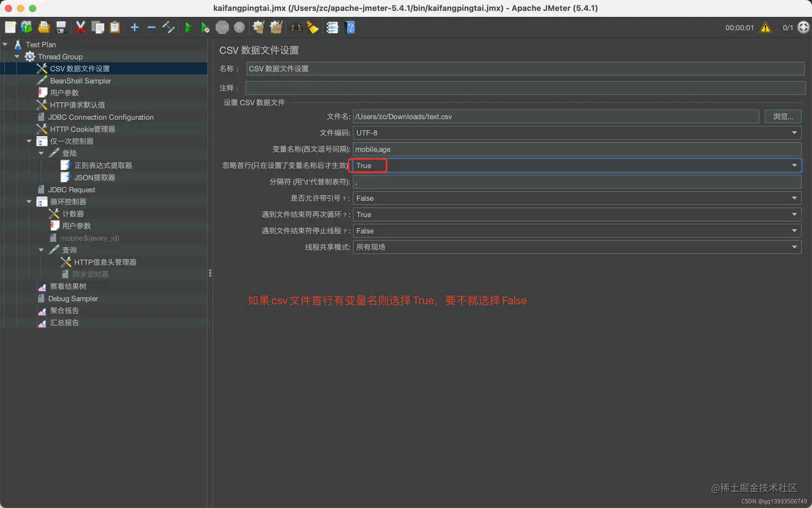The width and height of the screenshot is (812, 508).
Task: Click the Copy icon in toolbar
Action: (x=98, y=27)
